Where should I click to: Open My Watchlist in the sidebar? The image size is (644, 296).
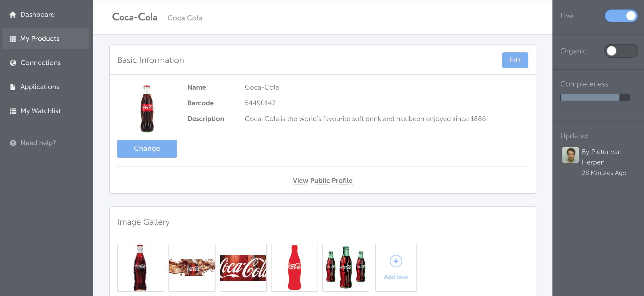click(x=46, y=111)
